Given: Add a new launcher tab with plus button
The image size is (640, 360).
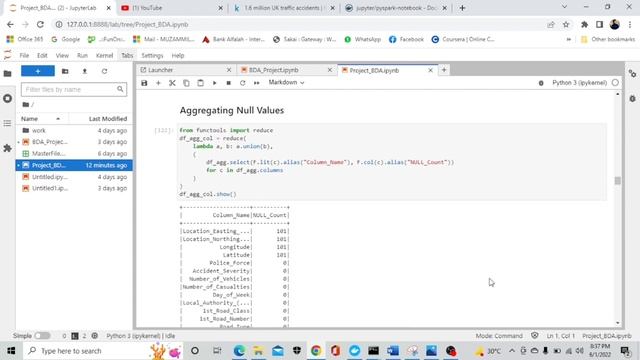Looking at the screenshot, I should pos(444,70).
